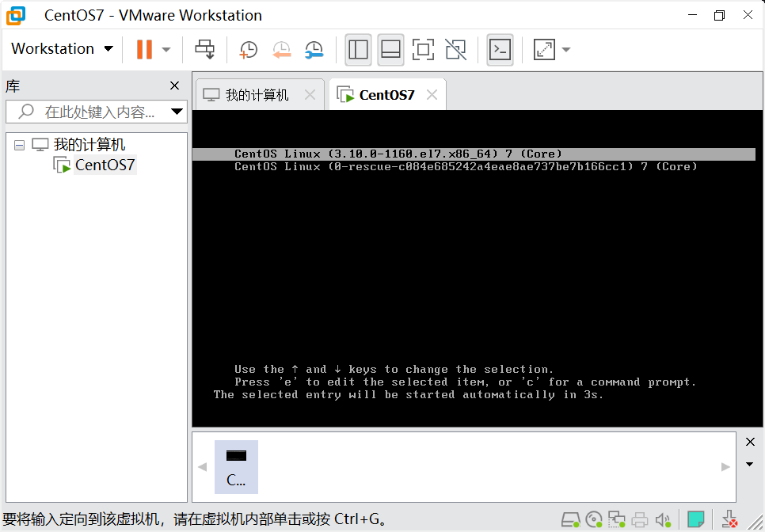Click the message log status icon
The image size is (765, 532).
[696, 519]
